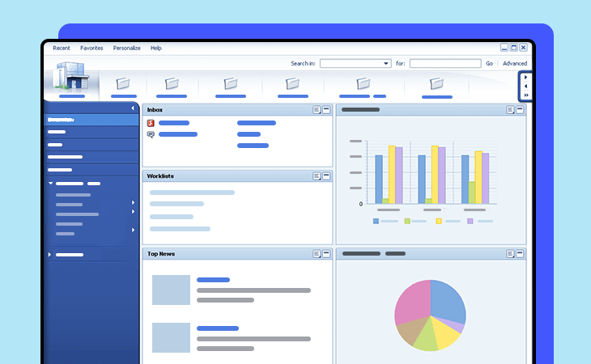The height and width of the screenshot is (364, 591).
Task: Click the purple legend swatch under the bar chart
Action: pos(470,222)
